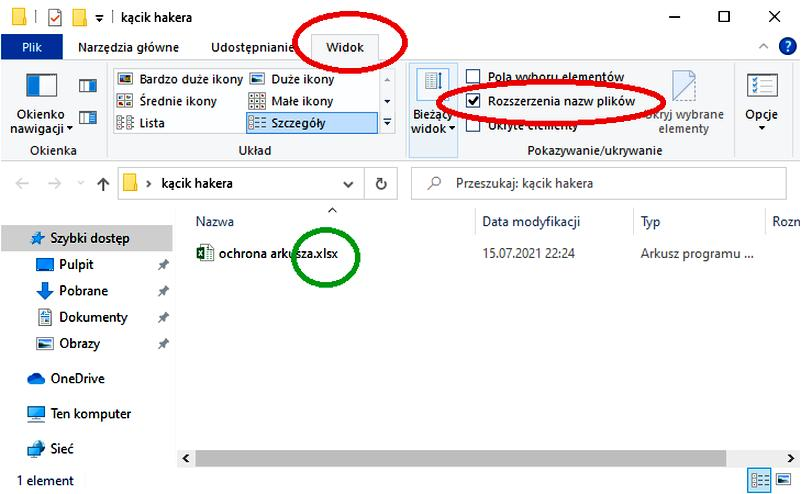
Task: Click the Excel icon of ochrona arkusza.xlsx
Action: click(x=205, y=252)
